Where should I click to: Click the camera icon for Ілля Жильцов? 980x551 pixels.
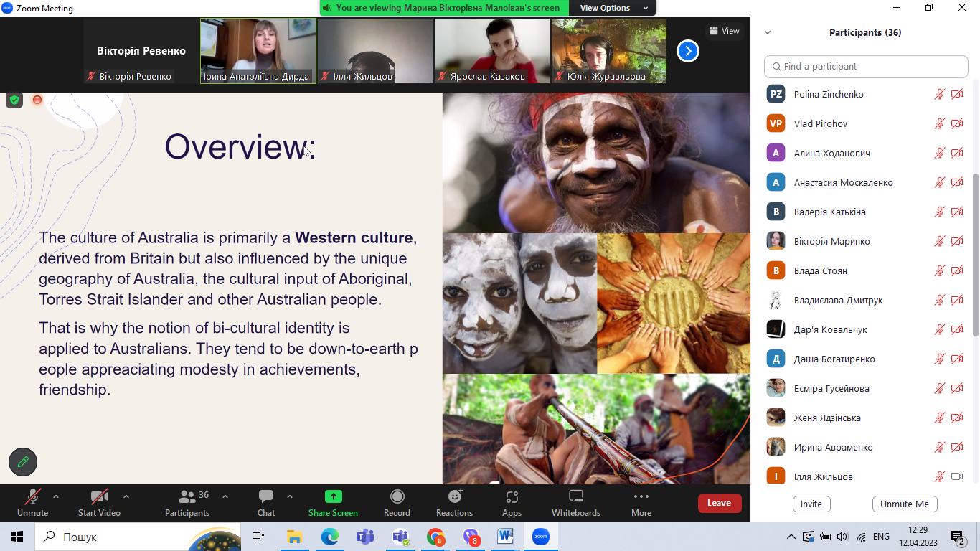[957, 476]
